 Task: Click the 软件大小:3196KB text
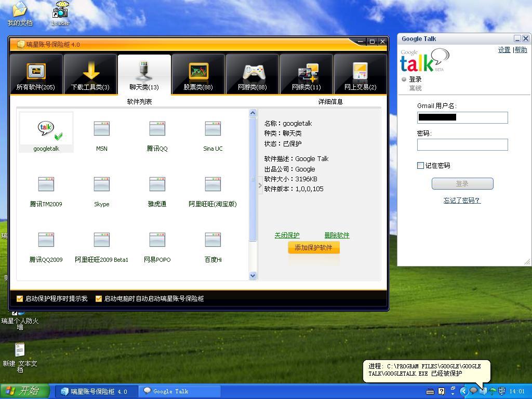click(291, 179)
